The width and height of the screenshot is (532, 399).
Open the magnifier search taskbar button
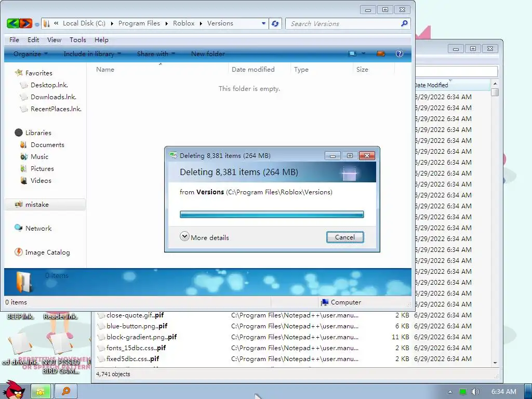click(66, 392)
